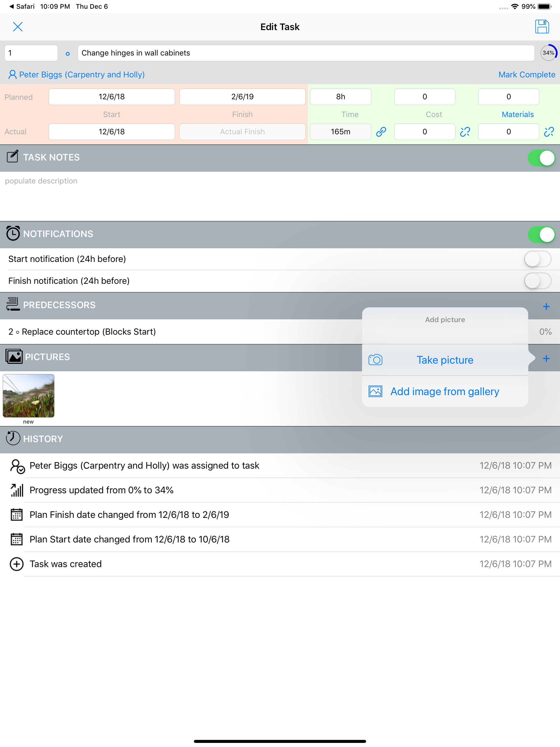Disable the Notifications section toggle
The width and height of the screenshot is (560, 747).
[541, 235]
